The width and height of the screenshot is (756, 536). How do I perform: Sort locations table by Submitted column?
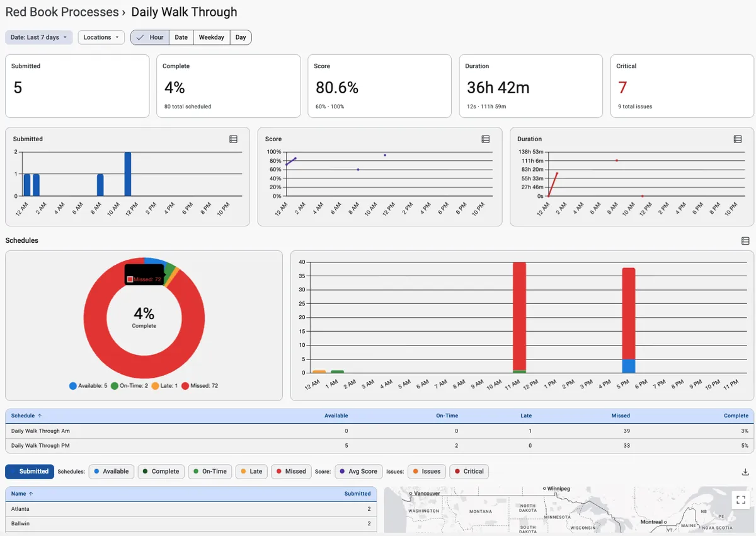[357, 494]
